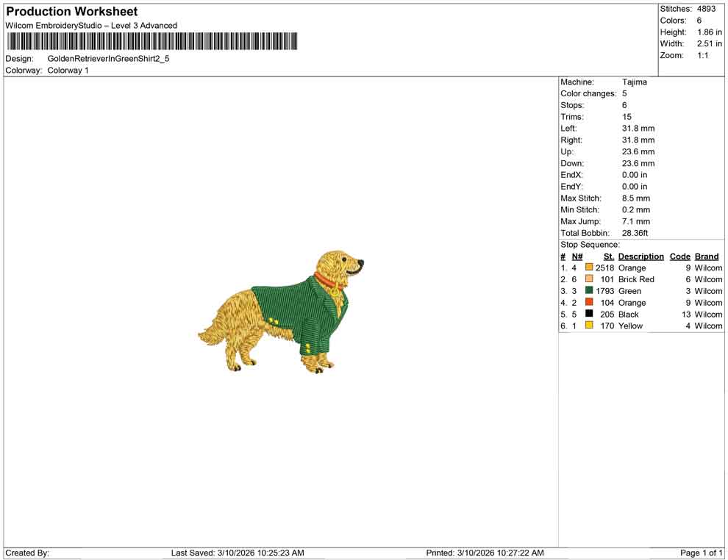The image size is (728, 560).
Task: Click the design barcode
Action: (153, 40)
